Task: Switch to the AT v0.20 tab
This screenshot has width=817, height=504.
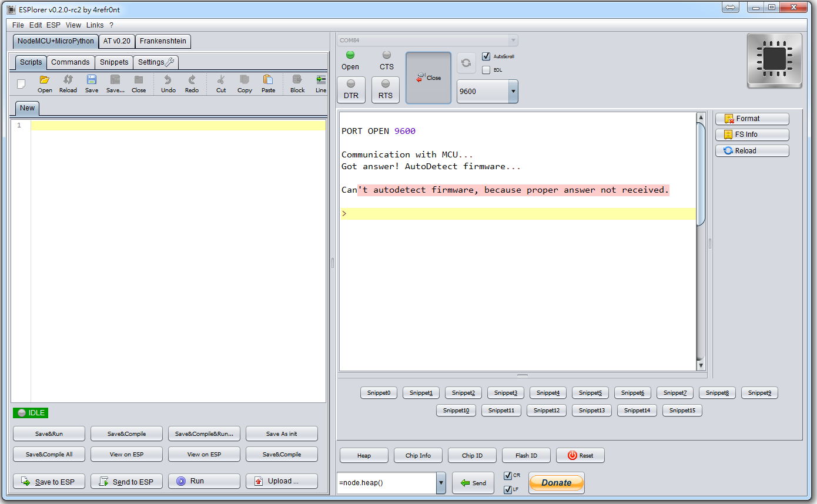Action: click(117, 41)
